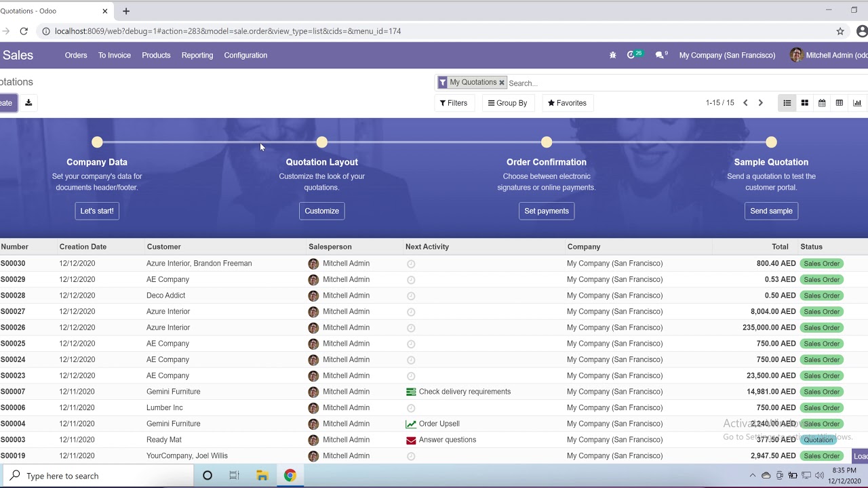Viewport: 868px width, 488px height.
Task: Switch to list view icon
Action: 787,103
